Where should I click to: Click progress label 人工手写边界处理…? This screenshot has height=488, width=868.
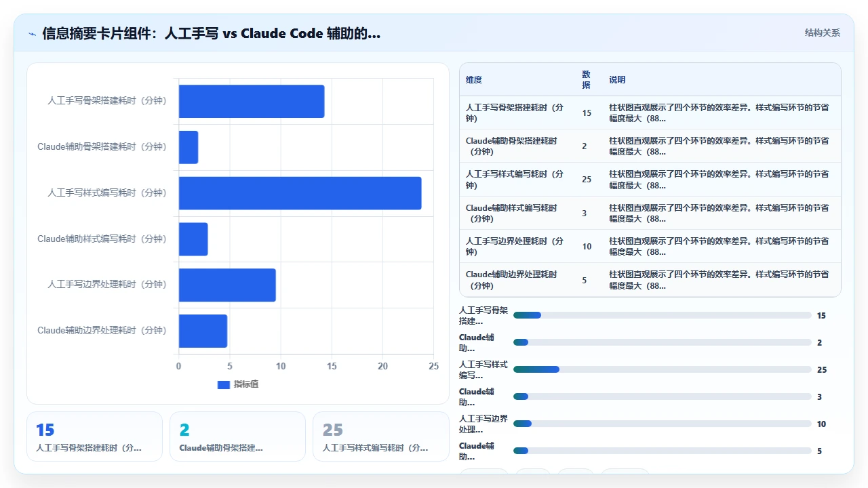tap(484, 424)
